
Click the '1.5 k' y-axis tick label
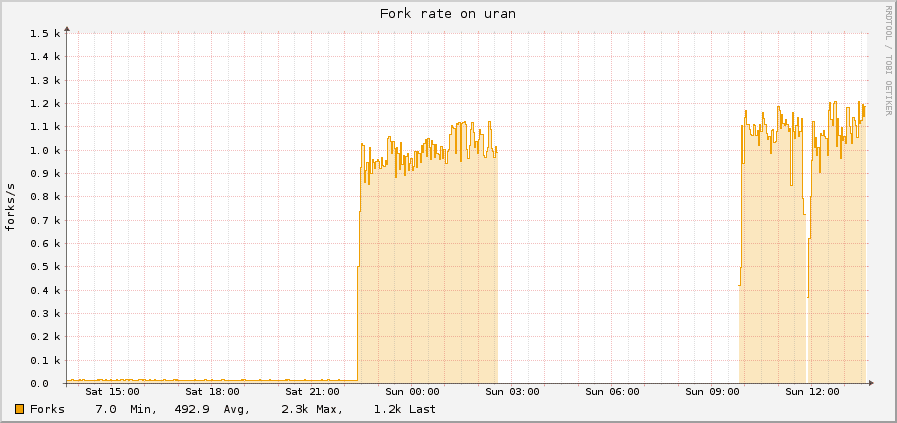click(45, 33)
